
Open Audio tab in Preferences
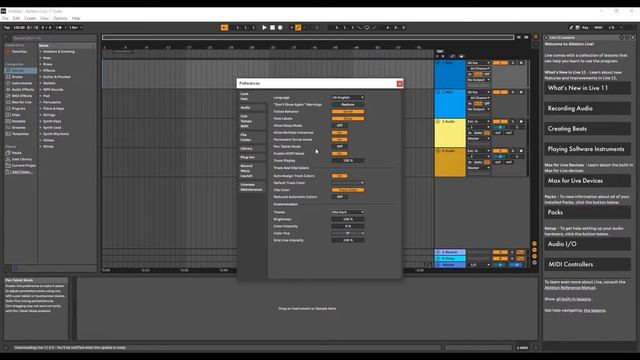252,108
